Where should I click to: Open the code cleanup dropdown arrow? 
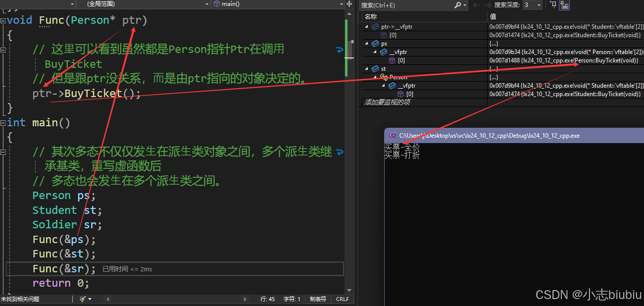[x=90, y=299]
